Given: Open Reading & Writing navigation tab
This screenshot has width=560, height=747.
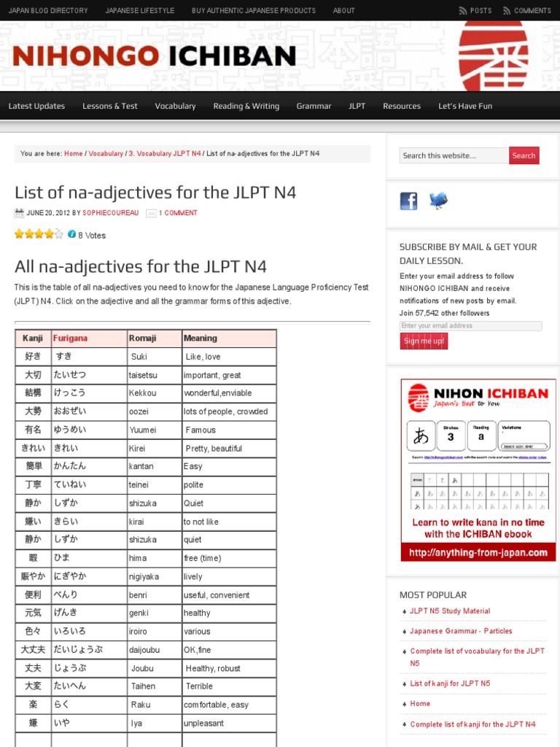Looking at the screenshot, I should [246, 106].
